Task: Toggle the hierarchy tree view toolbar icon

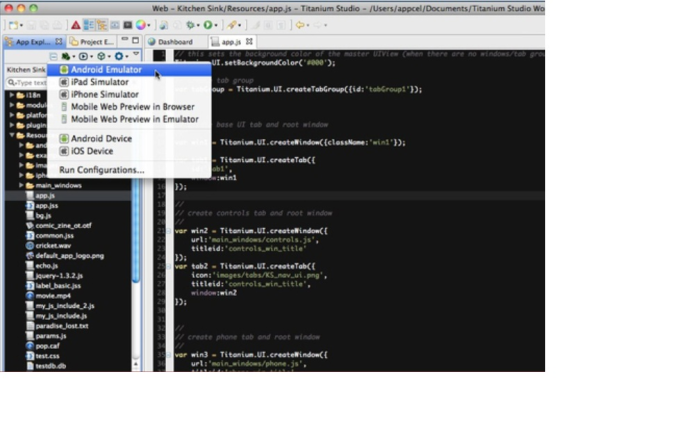Action: point(102,25)
